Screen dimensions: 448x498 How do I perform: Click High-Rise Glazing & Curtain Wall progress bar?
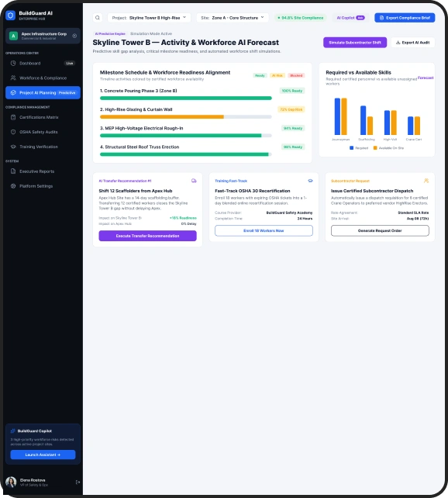click(x=186, y=117)
